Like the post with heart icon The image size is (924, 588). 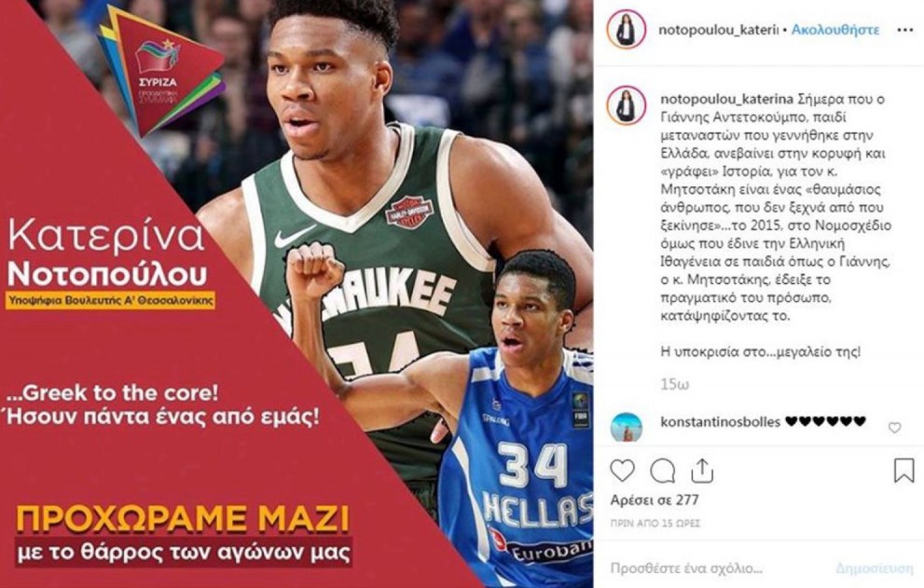[x=622, y=471]
